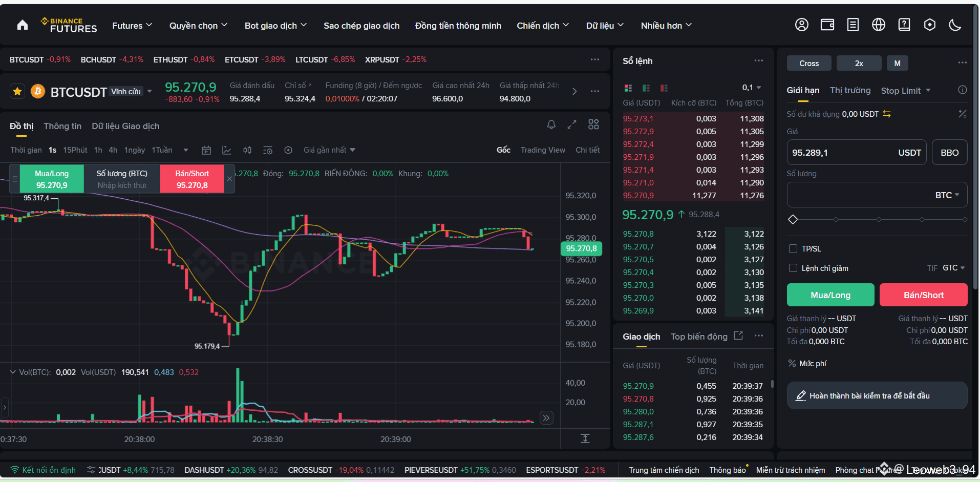Open the Stop Limit order type dropdown
980x482 pixels.
pyautogui.click(x=906, y=91)
